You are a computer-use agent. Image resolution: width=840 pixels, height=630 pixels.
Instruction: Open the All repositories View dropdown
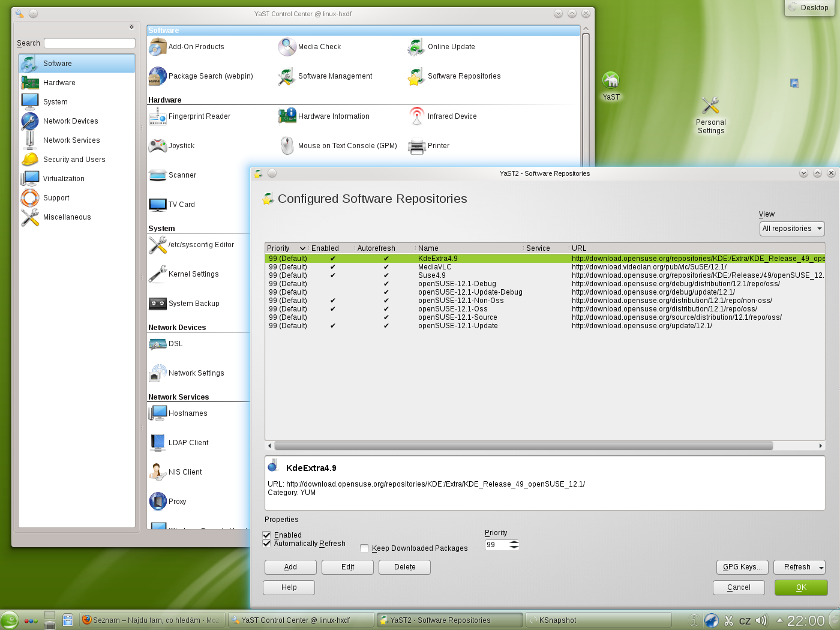(792, 229)
